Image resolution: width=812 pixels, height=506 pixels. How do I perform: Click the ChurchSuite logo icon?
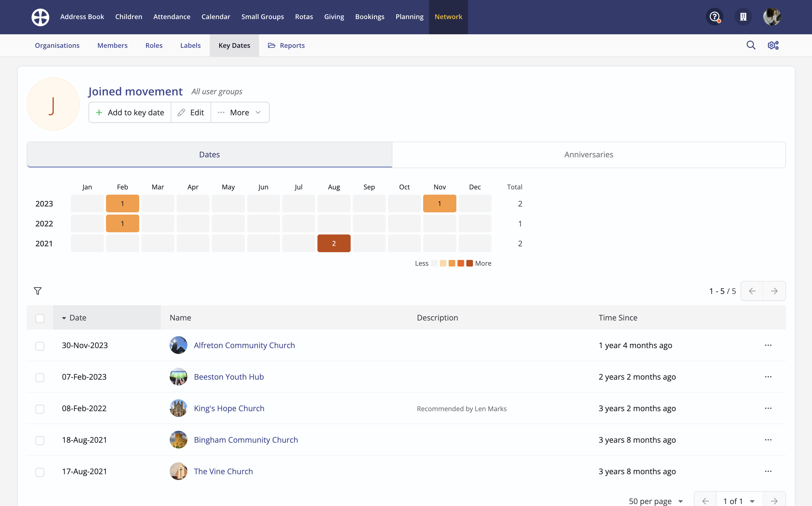(40, 17)
